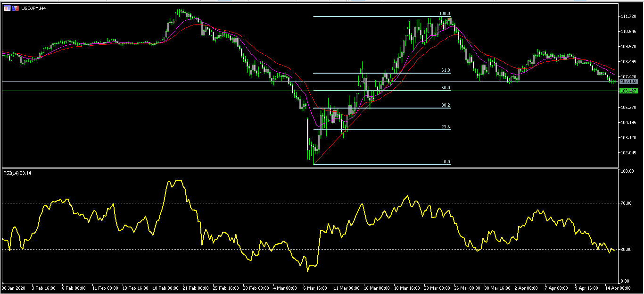
Task: Click the RSI scale 100.00 value
Action: click(x=627, y=171)
